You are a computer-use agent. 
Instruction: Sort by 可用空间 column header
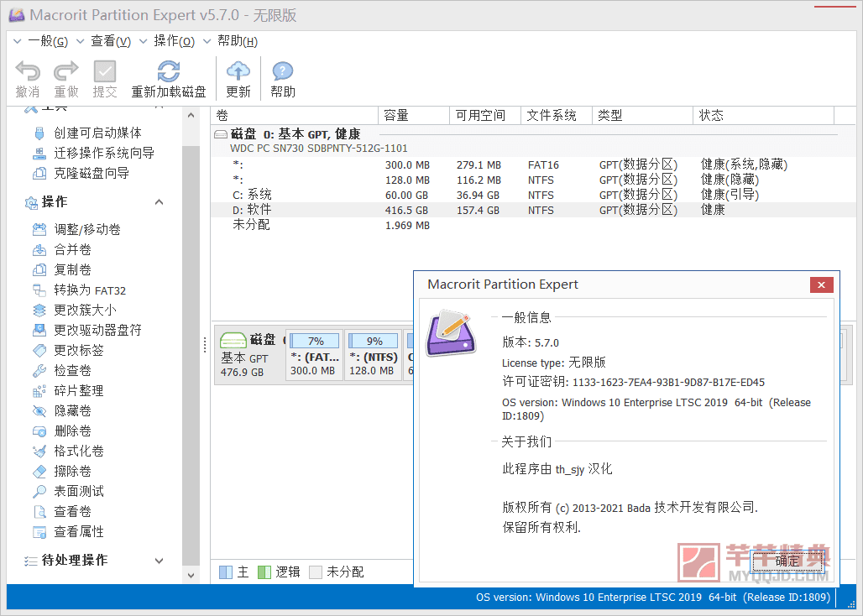[485, 116]
